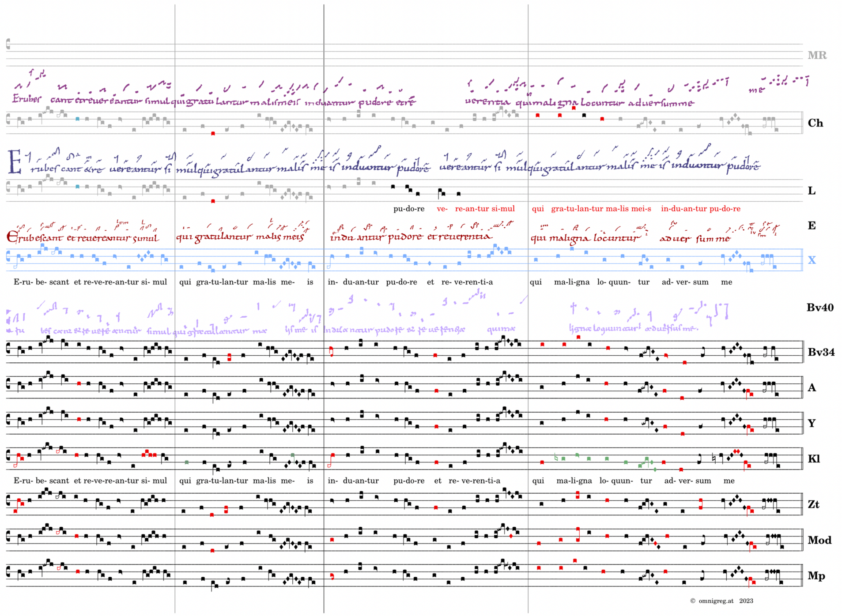Select the blue X source label
Image resolution: width=842 pixels, height=616 pixels.
[x=812, y=260]
